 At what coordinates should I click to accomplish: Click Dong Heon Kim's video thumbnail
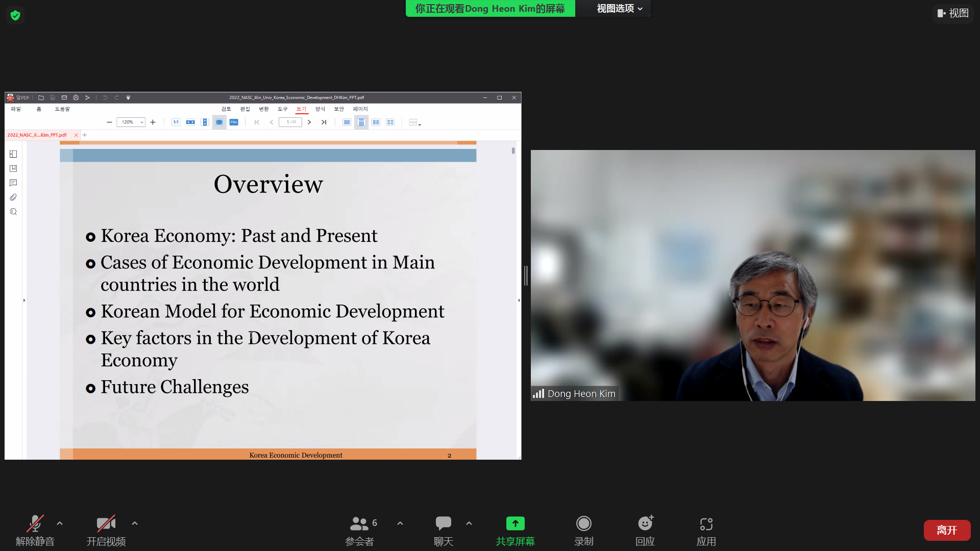click(752, 275)
